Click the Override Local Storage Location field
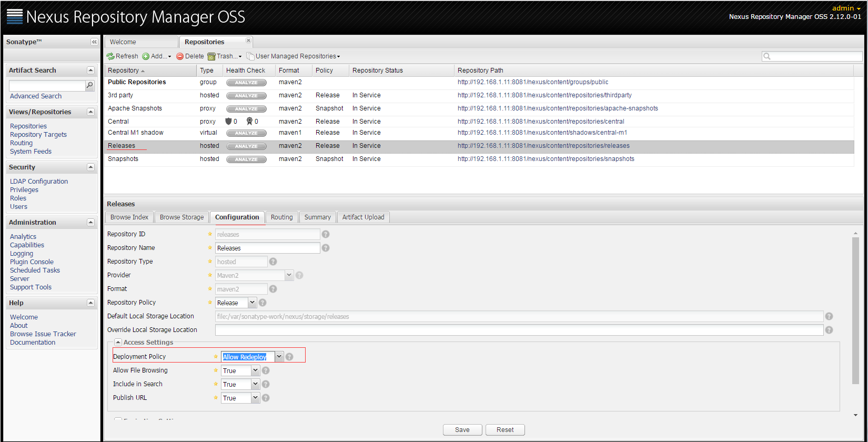 coord(519,330)
